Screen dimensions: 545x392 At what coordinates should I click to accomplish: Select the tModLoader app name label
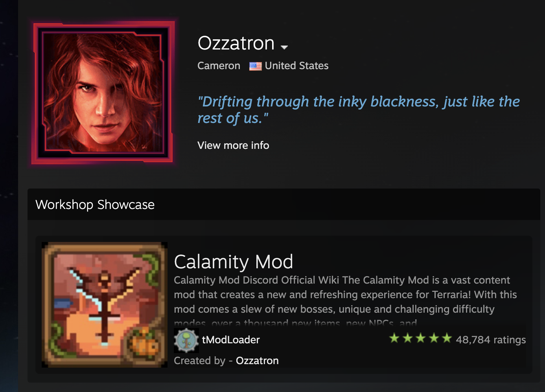(231, 340)
